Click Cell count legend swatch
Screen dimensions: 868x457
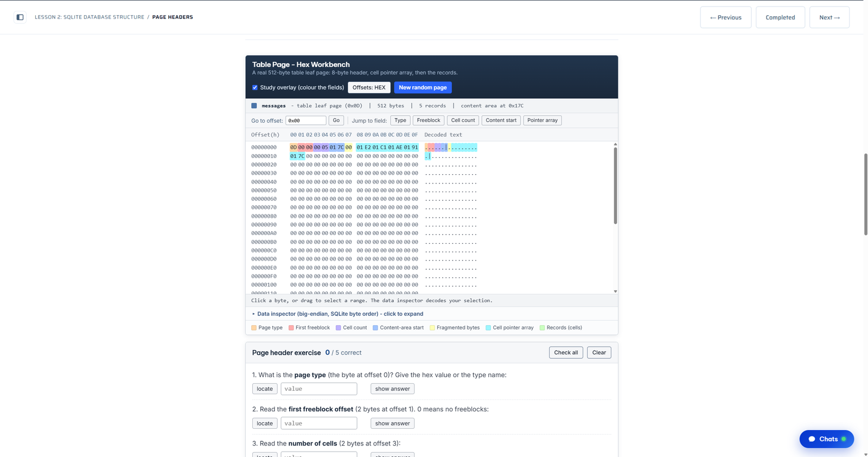339,328
